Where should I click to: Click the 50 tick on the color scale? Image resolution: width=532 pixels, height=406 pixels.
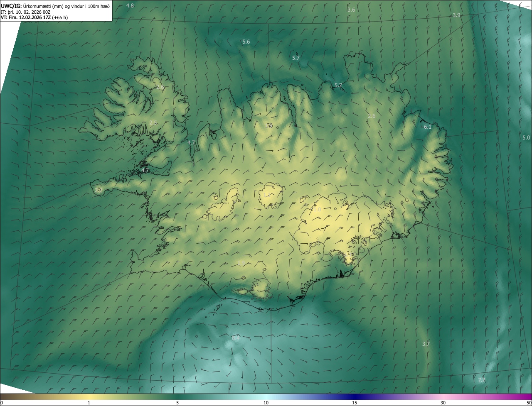529,403
